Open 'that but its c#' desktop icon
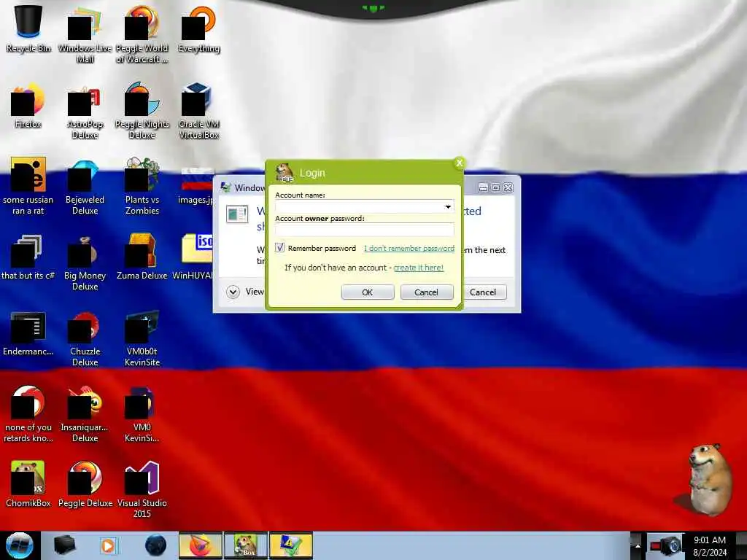The width and height of the screenshot is (747, 560). 28,257
